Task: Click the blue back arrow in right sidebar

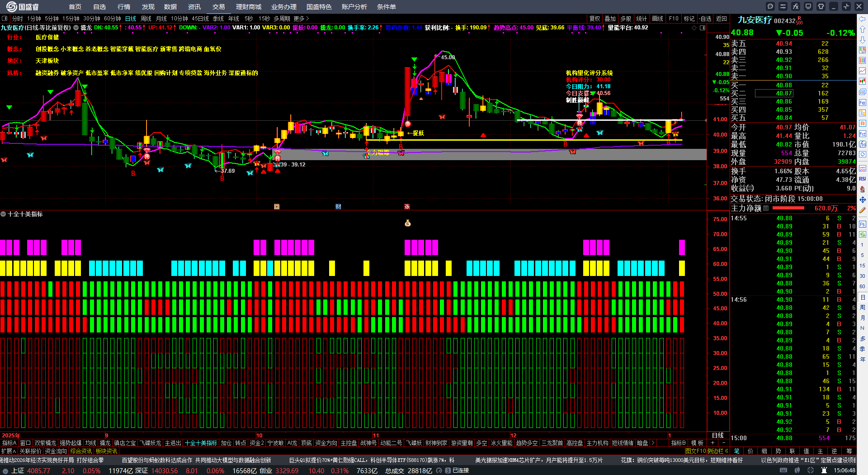Action: click(863, 19)
